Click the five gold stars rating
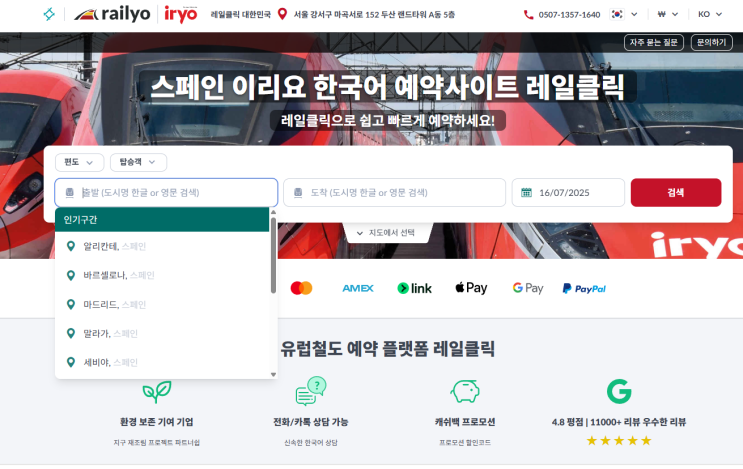The height and width of the screenshot is (469, 743). coord(619,441)
